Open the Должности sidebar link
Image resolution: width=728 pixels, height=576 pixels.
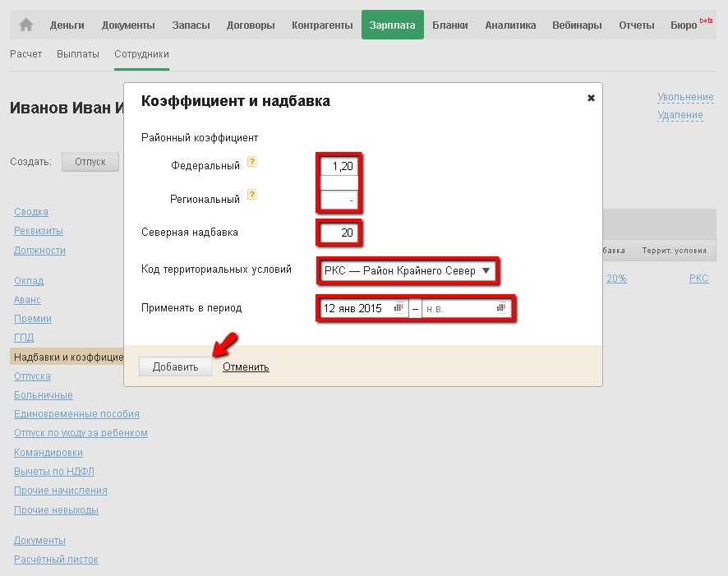40,250
